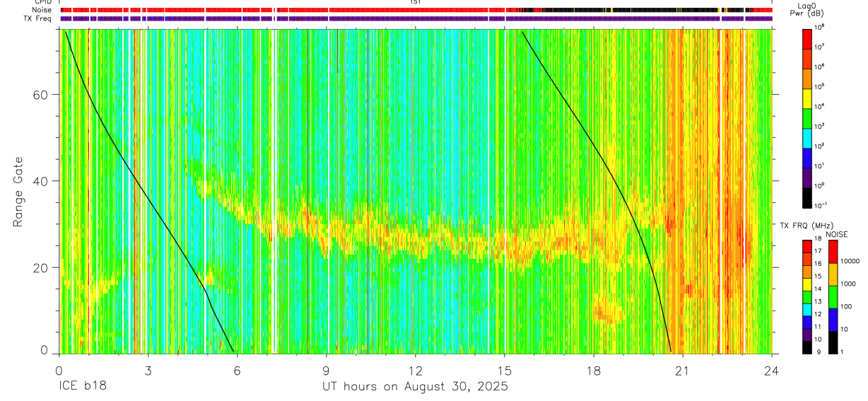The width and height of the screenshot is (868, 401).
Task: Select the '100' label on NOISE scale
Action: pos(845,307)
